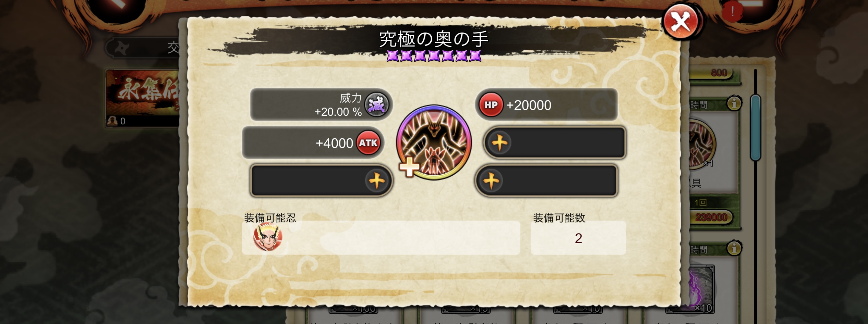
Task: Add ability in empty slot below HP
Action: [x=555, y=142]
